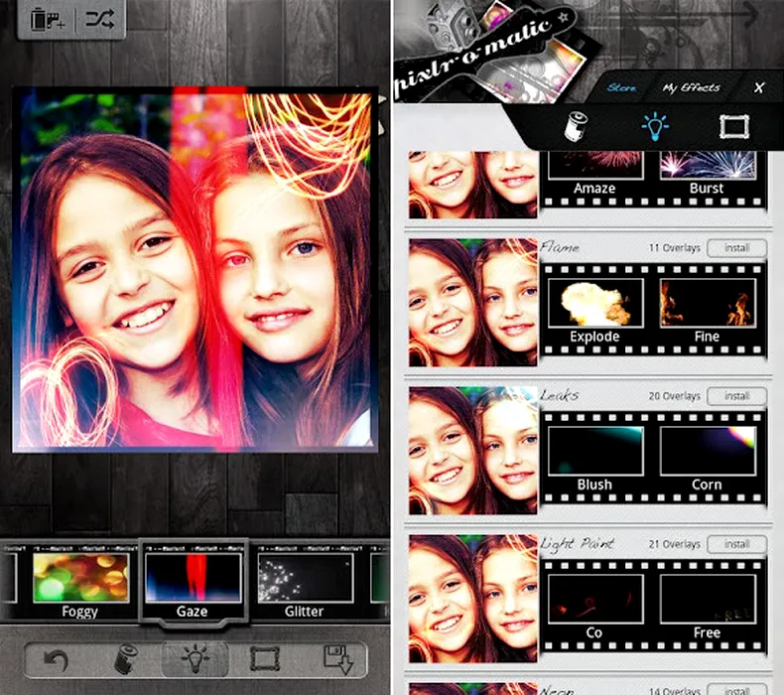
Task: Choose the frame border tool in bottom toolbar
Action: pos(265,658)
